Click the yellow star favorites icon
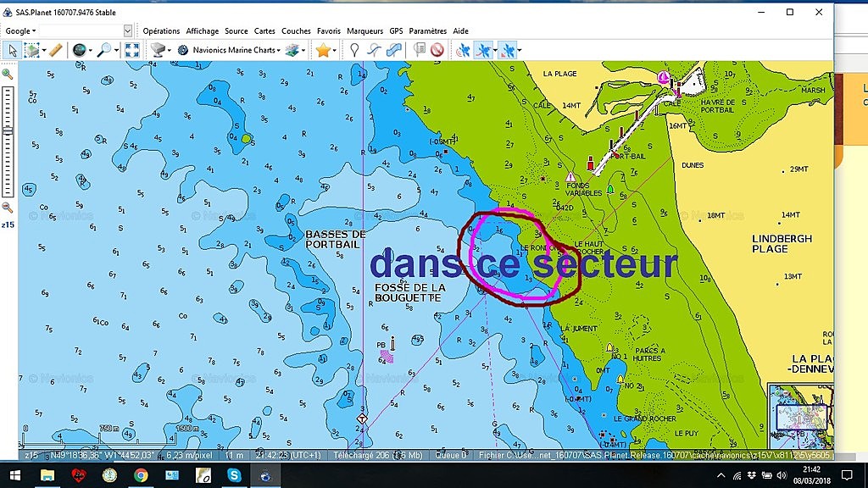Image resolution: width=868 pixels, height=488 pixels. (323, 50)
